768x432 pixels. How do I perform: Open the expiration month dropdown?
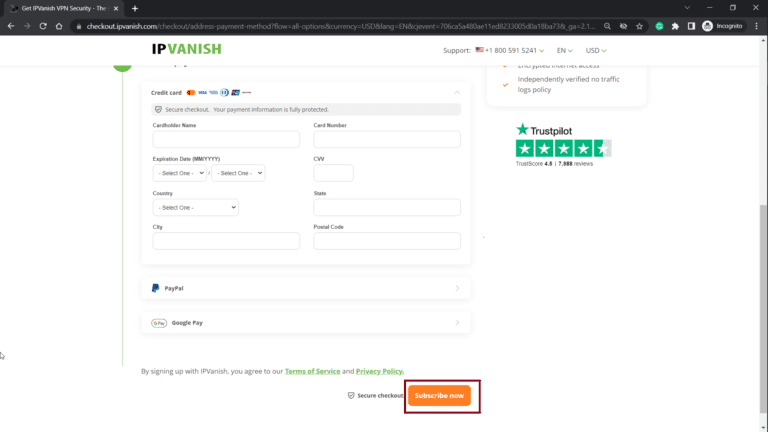180,173
